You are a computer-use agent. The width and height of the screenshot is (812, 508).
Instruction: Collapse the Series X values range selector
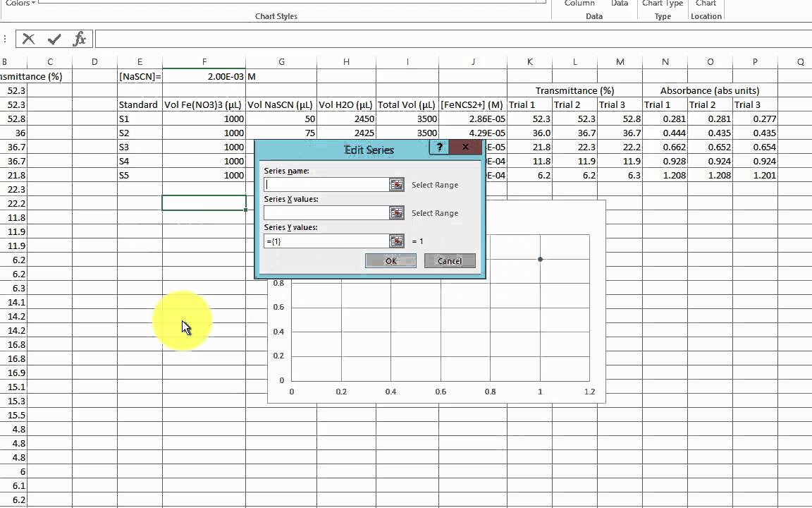click(396, 212)
